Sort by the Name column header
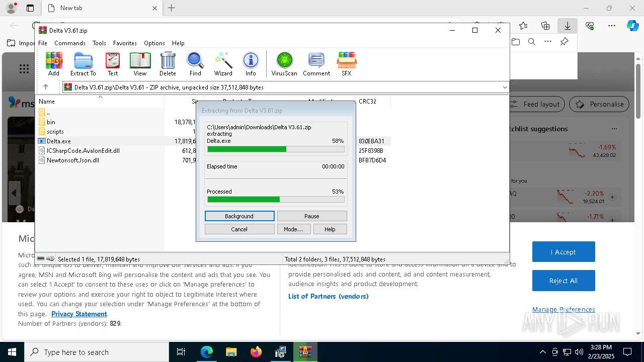 [100, 101]
